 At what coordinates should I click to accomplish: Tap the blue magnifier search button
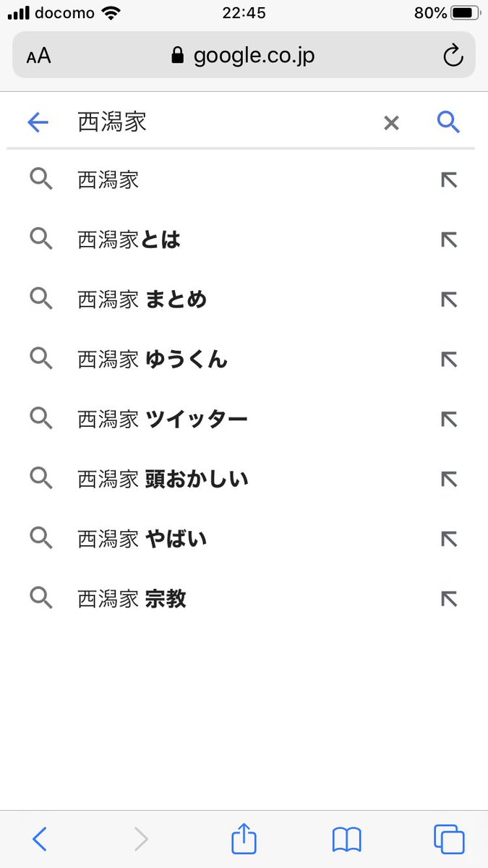(x=449, y=122)
